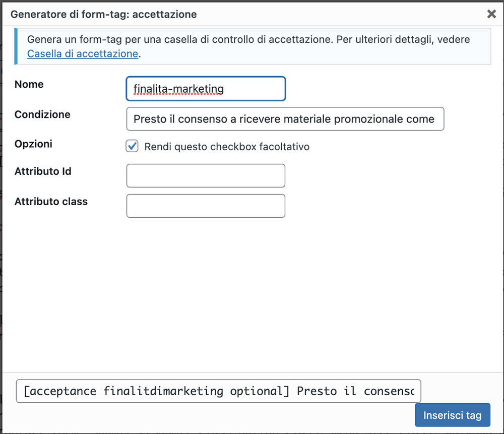This screenshot has width=504, height=434.
Task: Focus the Nome text field
Action: (206, 89)
